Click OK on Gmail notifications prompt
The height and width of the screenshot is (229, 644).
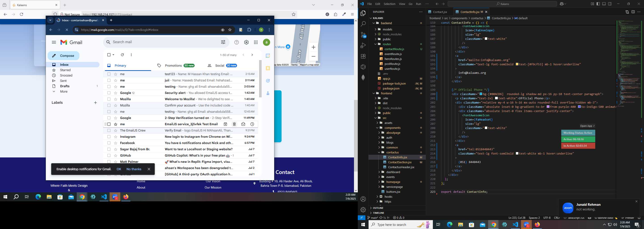tap(119, 169)
